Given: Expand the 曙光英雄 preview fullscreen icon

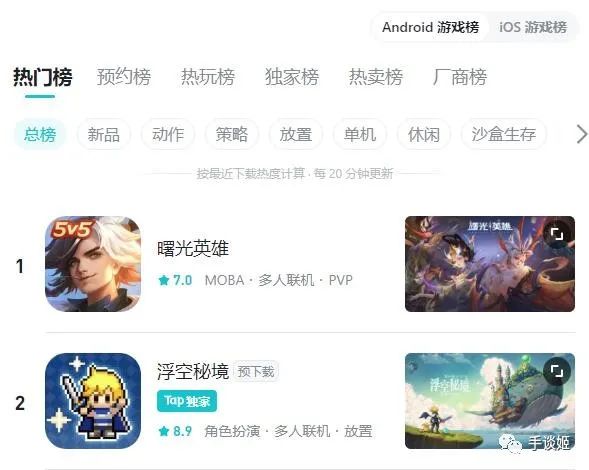Looking at the screenshot, I should 557,234.
